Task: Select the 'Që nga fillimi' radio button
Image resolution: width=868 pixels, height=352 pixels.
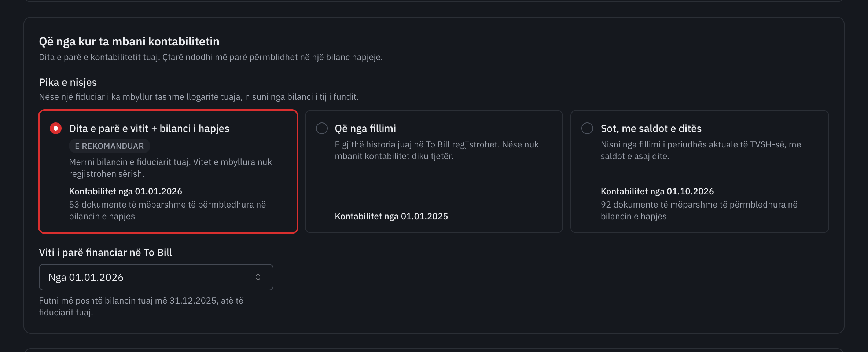Action: pyautogui.click(x=322, y=128)
